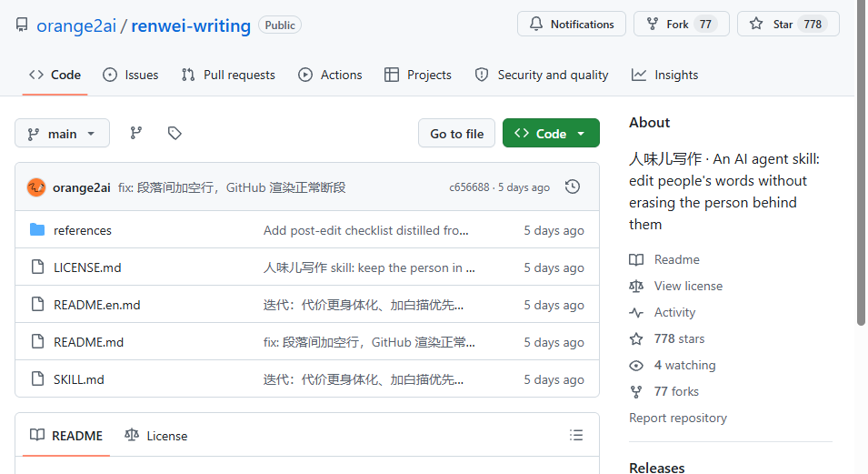Select the README tab in file viewer

click(66, 436)
